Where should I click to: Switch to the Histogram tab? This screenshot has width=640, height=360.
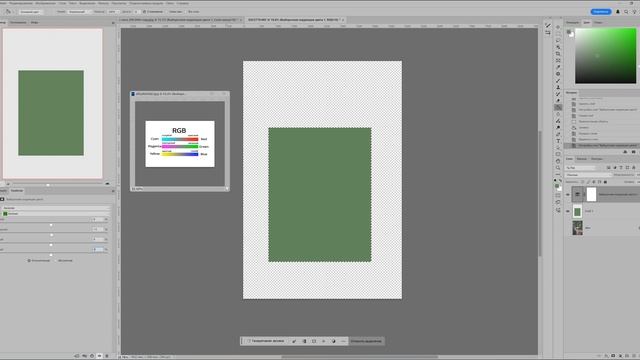(18, 22)
